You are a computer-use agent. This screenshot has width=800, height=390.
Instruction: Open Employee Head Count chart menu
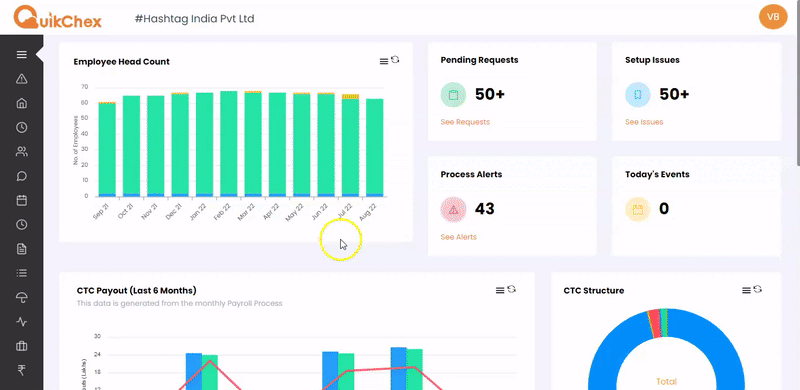[384, 61]
